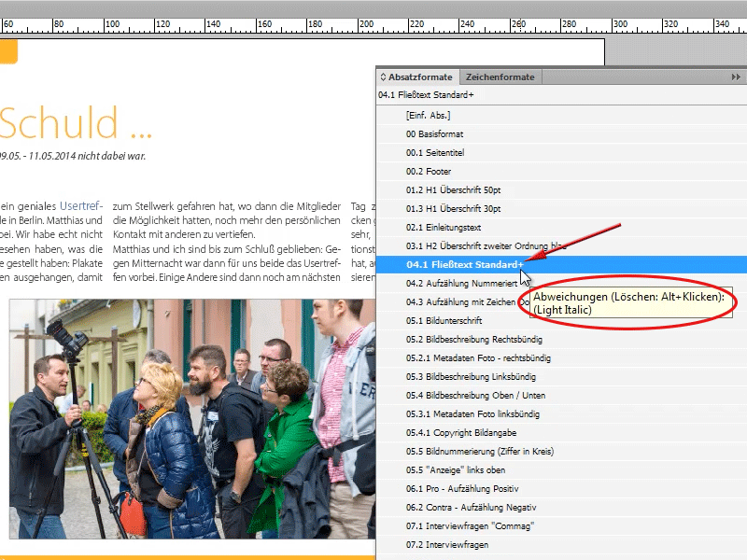The width and height of the screenshot is (747, 560).
Task: Select the group photo in document
Action: (192, 419)
